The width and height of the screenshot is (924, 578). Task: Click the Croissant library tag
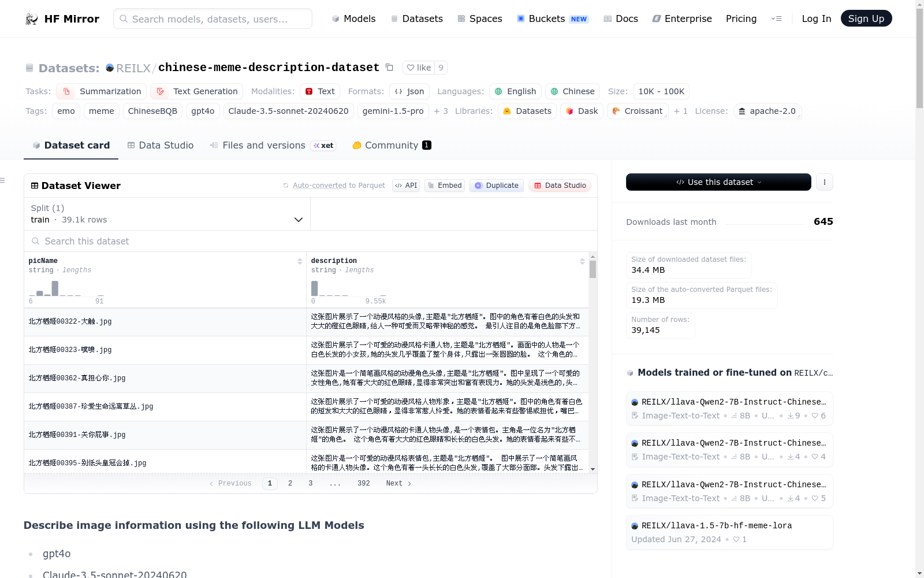pos(638,111)
